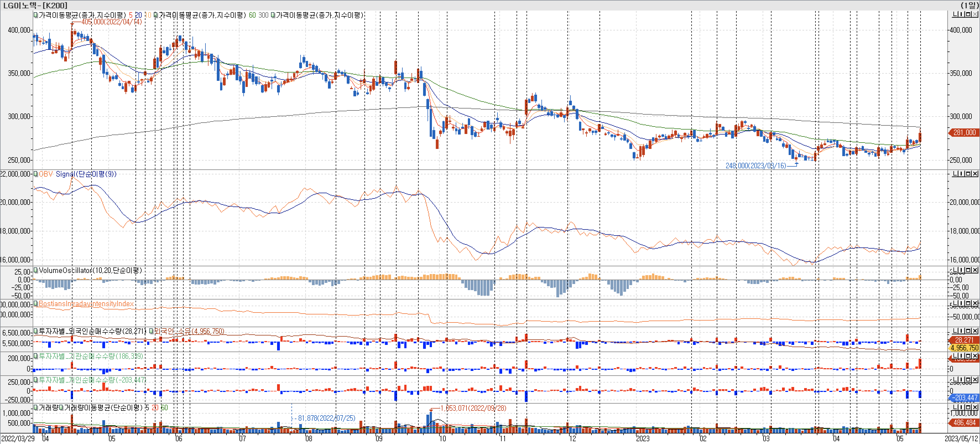Click the BostiansIntradayIntensityIndex label
This screenshot has width=980, height=444.
86,303
